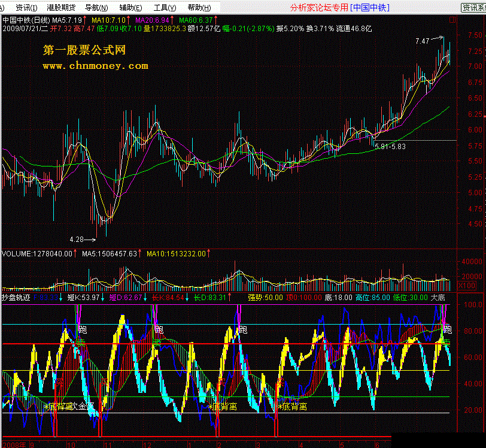Click the 抄盘轨迹 indicator name
This screenshot has height=448, width=486.
click(x=16, y=298)
